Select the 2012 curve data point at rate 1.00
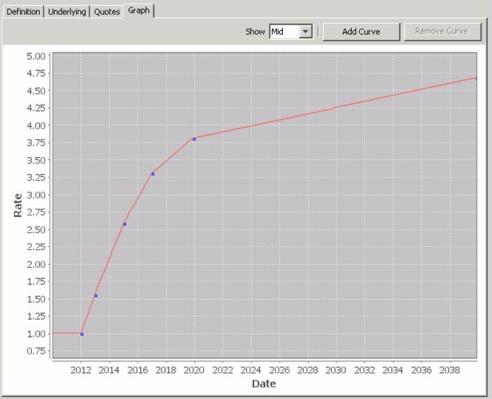The height and width of the screenshot is (399, 492). pyautogui.click(x=82, y=334)
